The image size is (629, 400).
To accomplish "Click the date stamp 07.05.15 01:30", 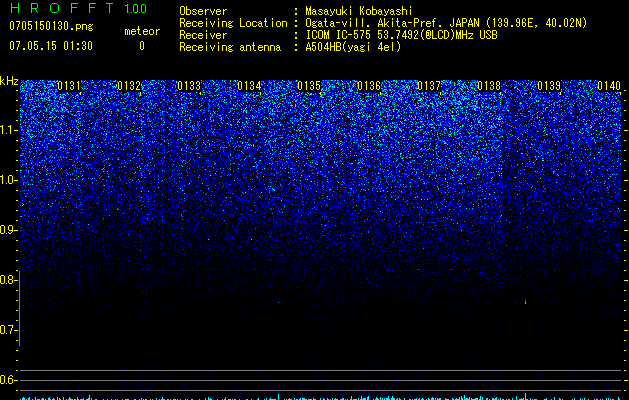I will [x=51, y=46].
